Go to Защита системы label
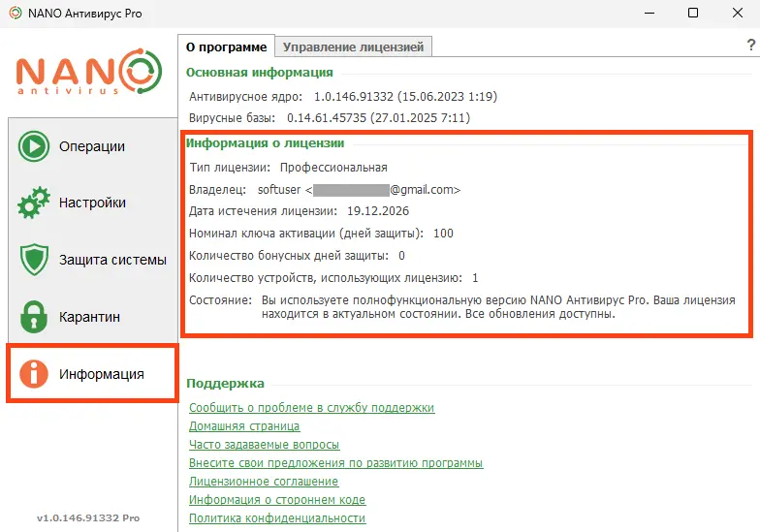This screenshot has width=760, height=532. point(112,260)
